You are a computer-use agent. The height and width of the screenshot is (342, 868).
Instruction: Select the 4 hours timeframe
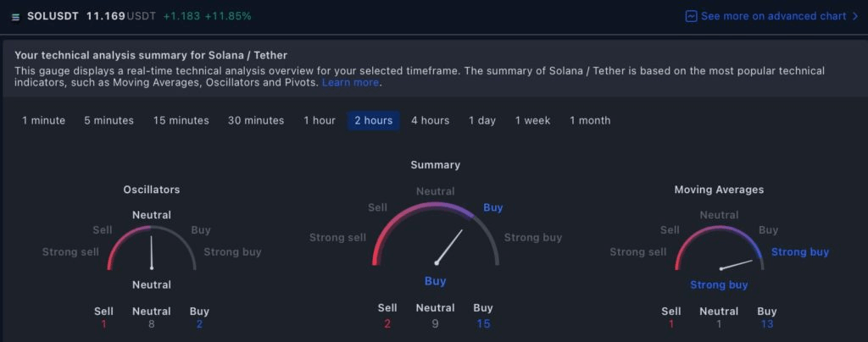(430, 120)
